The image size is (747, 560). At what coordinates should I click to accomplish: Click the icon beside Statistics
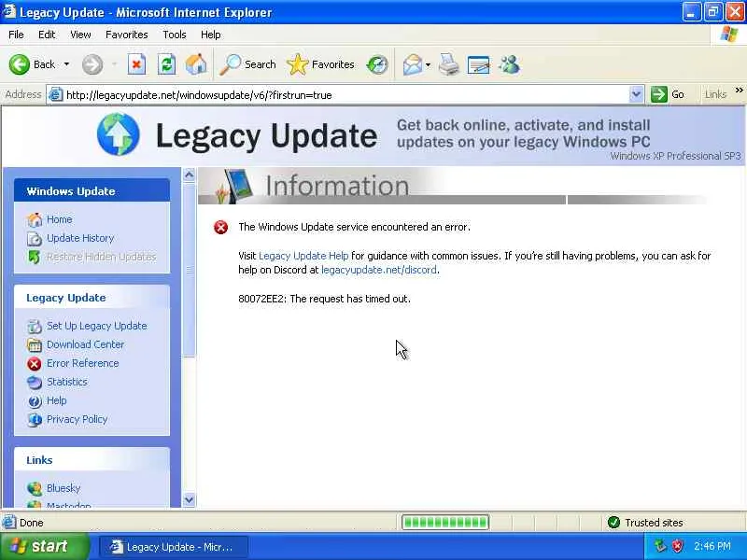35,383
